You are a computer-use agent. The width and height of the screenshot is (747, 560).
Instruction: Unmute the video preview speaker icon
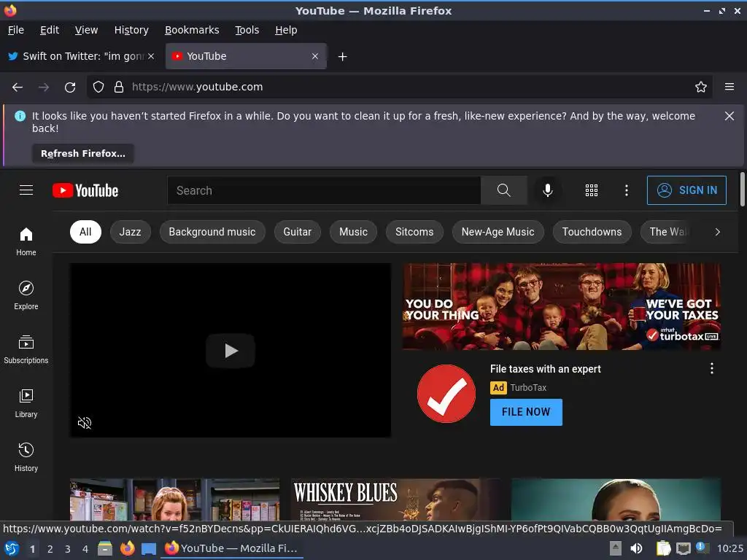click(85, 422)
